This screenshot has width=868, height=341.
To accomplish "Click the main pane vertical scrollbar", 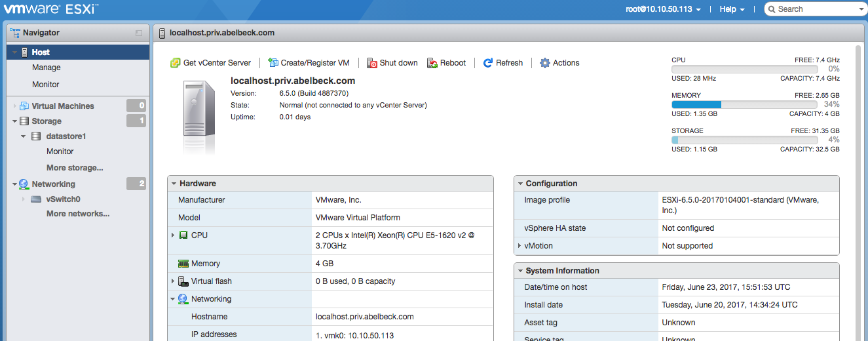I will click(x=858, y=193).
